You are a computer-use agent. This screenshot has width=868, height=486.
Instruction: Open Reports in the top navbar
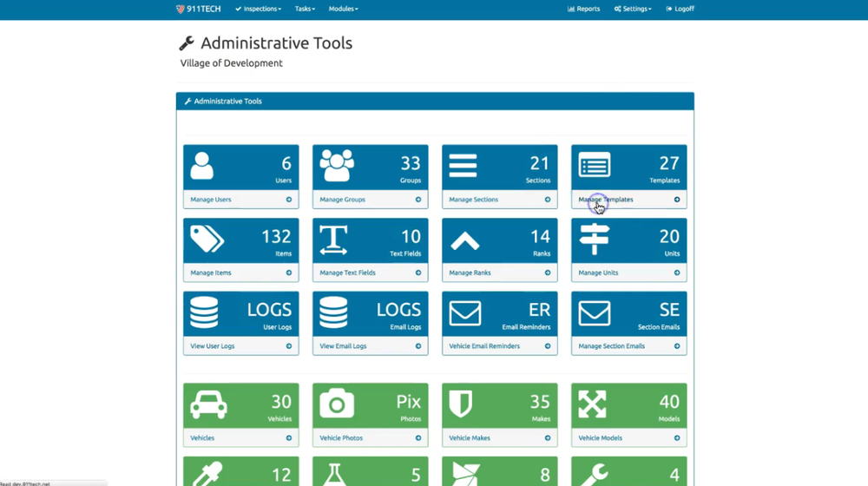[x=583, y=9]
